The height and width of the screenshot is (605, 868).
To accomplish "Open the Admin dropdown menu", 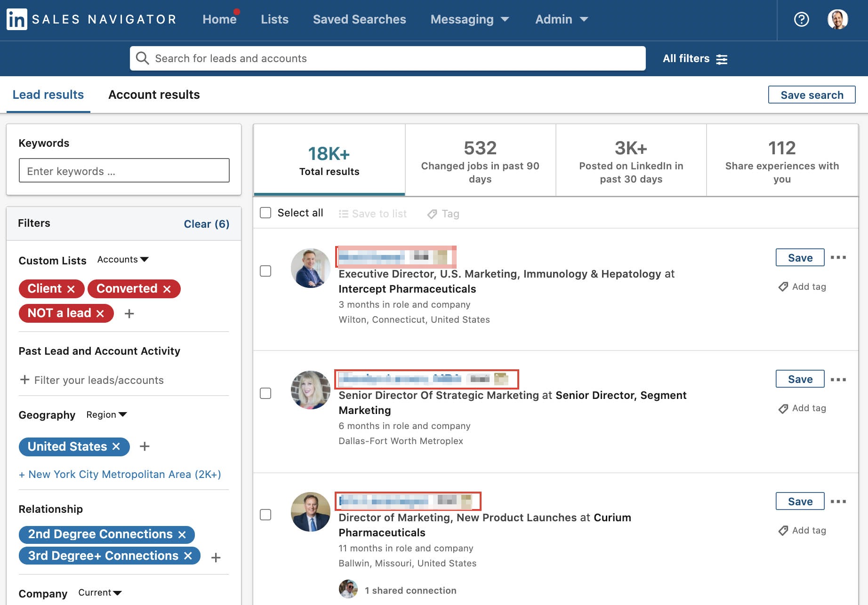I will [562, 19].
